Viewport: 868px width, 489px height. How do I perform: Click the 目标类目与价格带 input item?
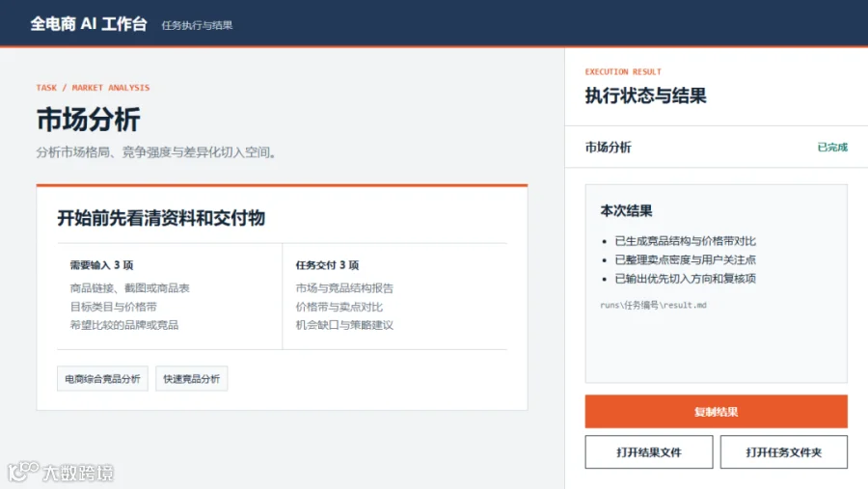click(114, 307)
